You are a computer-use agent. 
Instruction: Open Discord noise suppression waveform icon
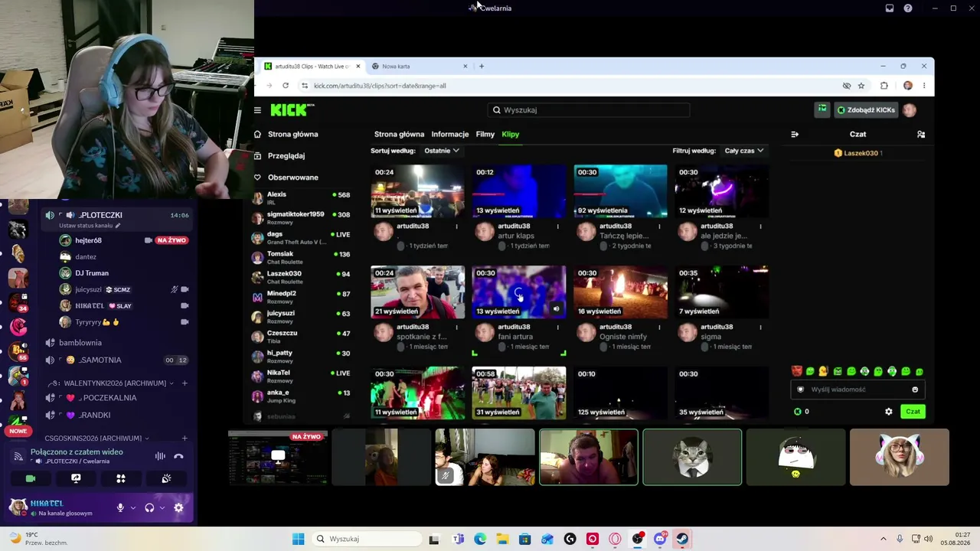pyautogui.click(x=160, y=456)
